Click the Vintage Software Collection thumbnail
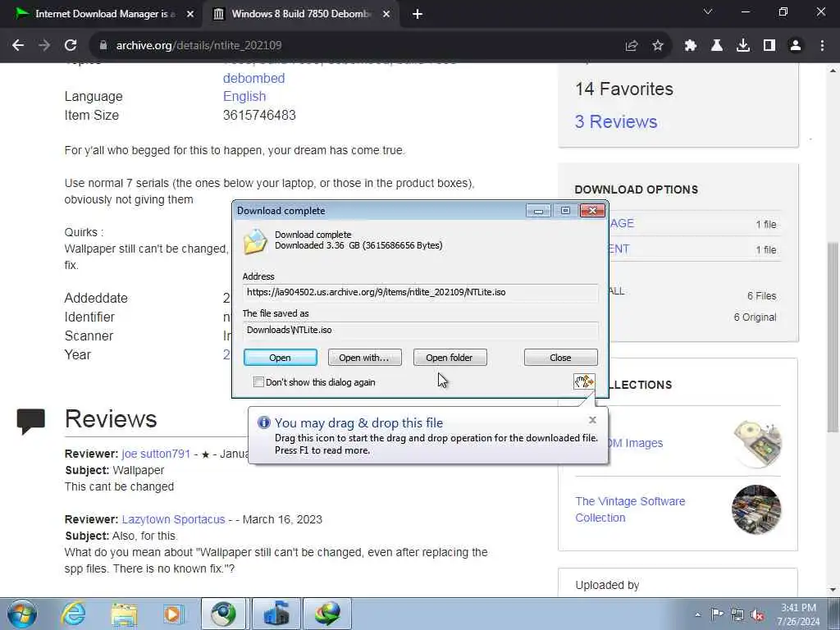The image size is (840, 630). [x=756, y=509]
